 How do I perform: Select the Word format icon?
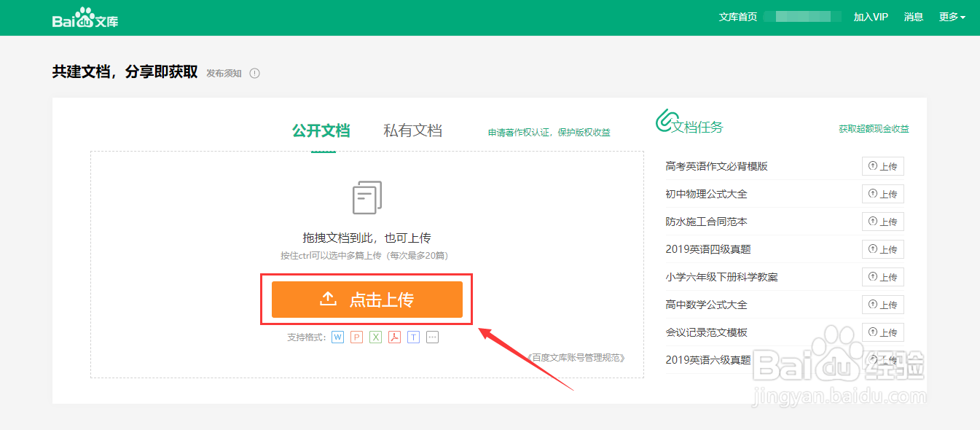point(337,337)
